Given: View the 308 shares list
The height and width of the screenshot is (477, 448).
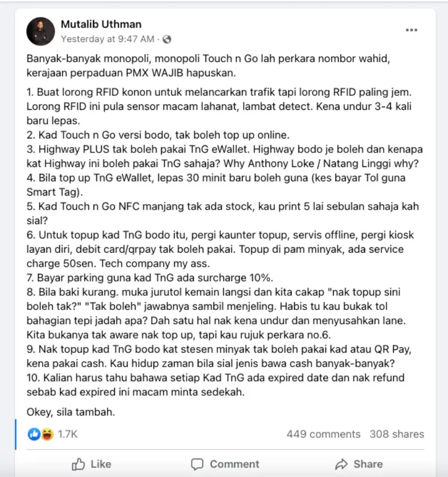Looking at the screenshot, I should pyautogui.click(x=397, y=434).
